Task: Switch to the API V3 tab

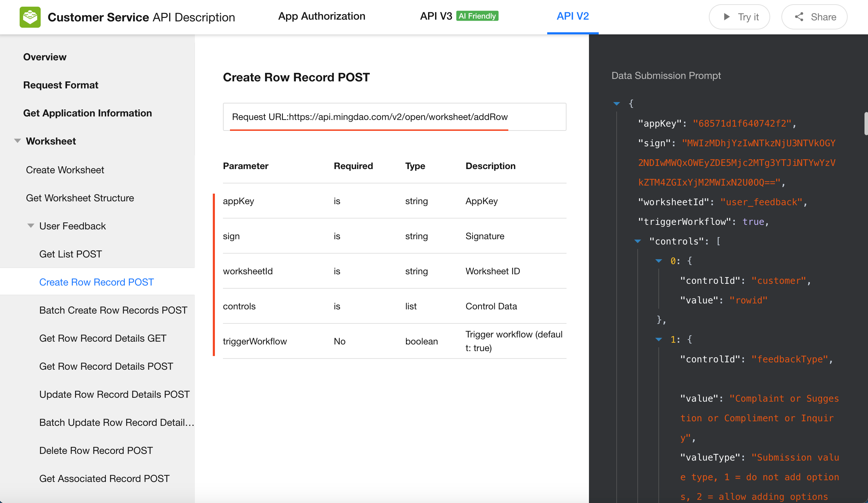Action: (436, 16)
